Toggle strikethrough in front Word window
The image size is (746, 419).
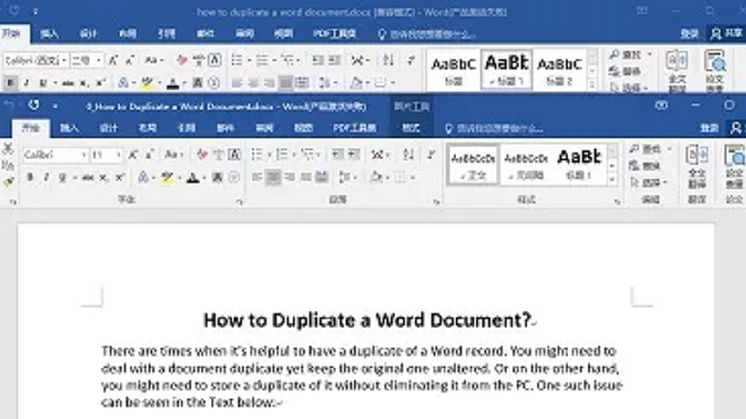click(88, 177)
